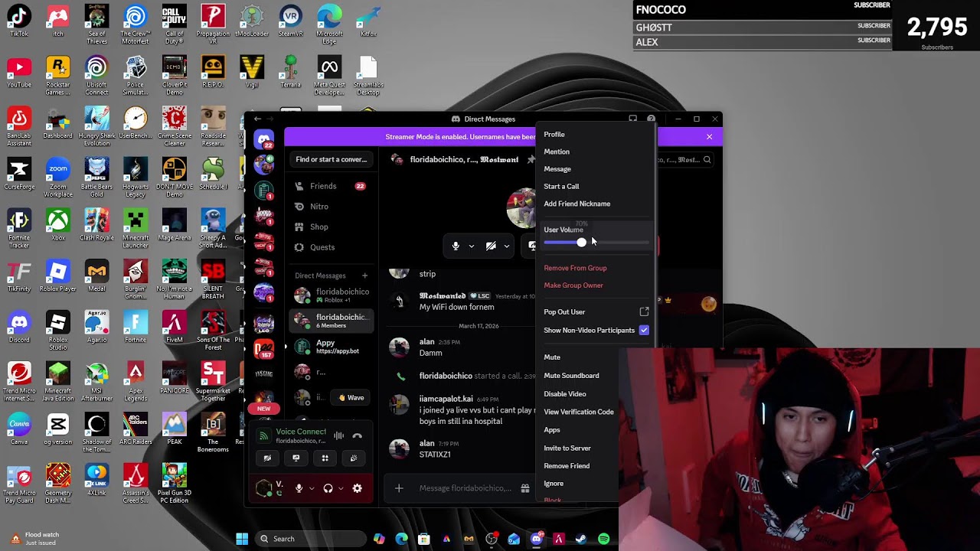Screen dimensions: 980x551
Task: Open TikTok desktop shortcut
Action: (x=19, y=21)
